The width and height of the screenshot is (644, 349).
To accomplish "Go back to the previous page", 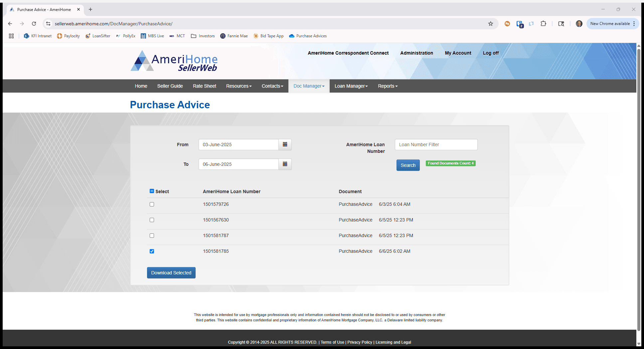I will [x=10, y=24].
